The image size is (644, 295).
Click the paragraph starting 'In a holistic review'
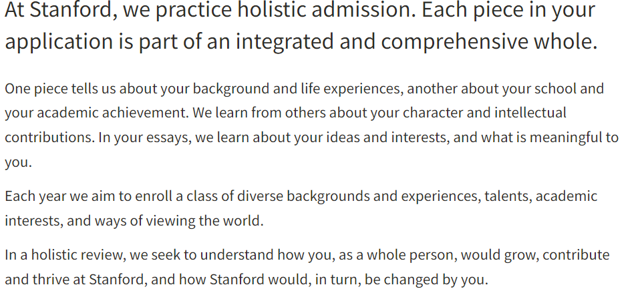(x=307, y=267)
